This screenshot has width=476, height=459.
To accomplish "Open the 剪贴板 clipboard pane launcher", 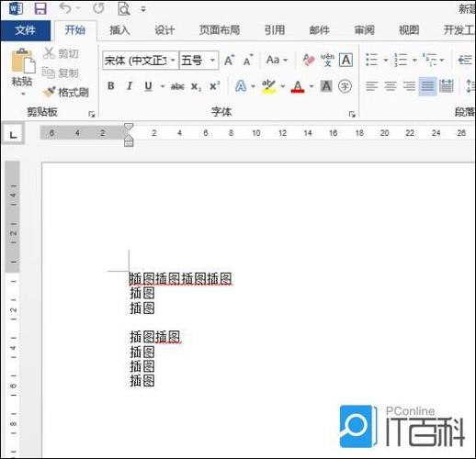I will pyautogui.click(x=91, y=114).
